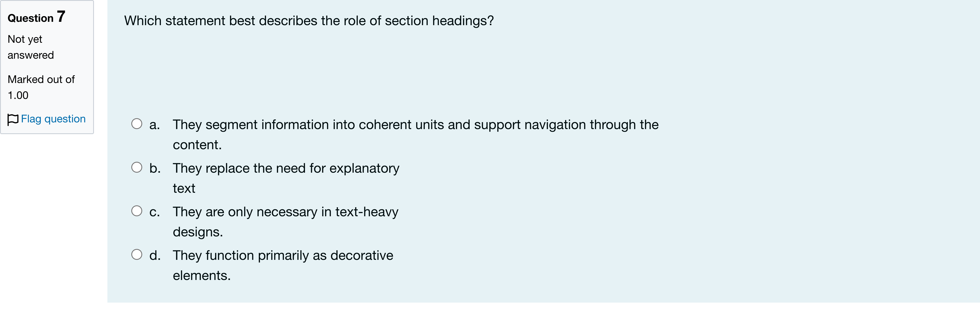Viewport: 980px width, 316px height.
Task: Click the flag icon beside Flag question
Action: (x=13, y=119)
